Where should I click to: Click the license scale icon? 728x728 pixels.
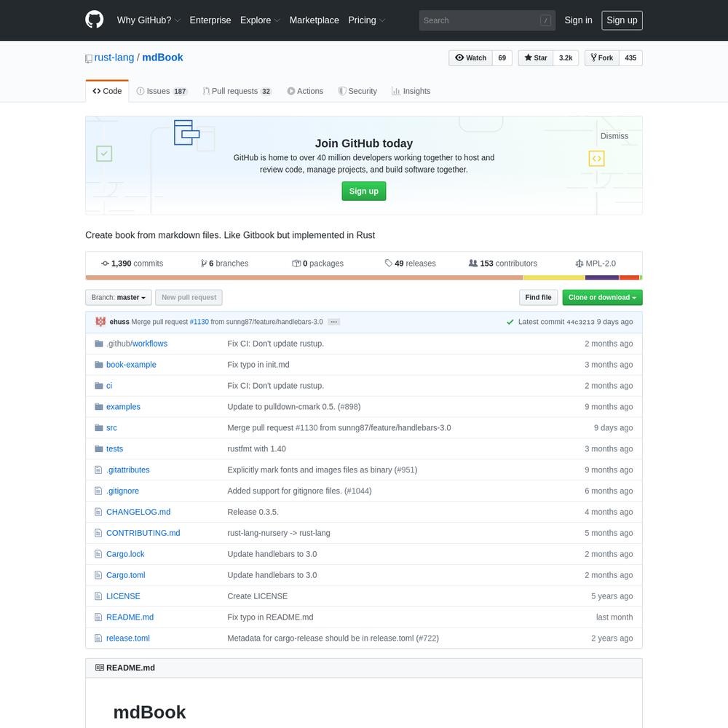tap(579, 264)
